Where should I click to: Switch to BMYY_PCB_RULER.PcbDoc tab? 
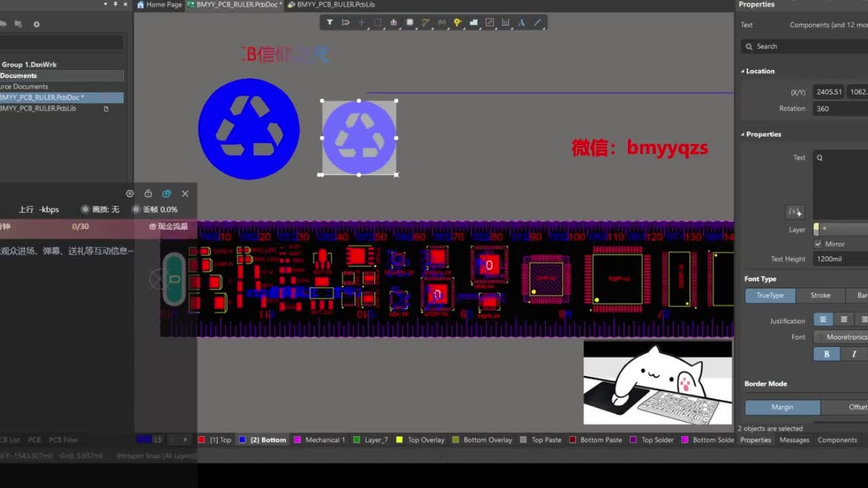pos(235,4)
